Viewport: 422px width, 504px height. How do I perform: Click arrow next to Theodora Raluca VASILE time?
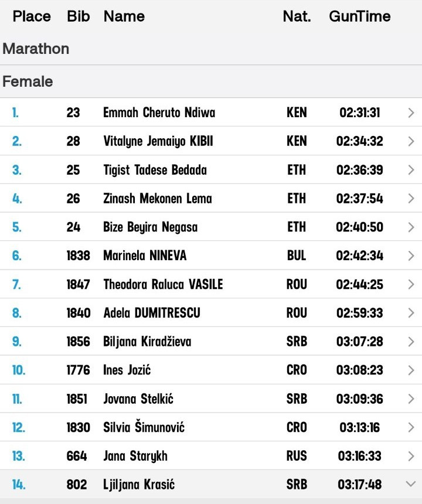pyautogui.click(x=411, y=284)
